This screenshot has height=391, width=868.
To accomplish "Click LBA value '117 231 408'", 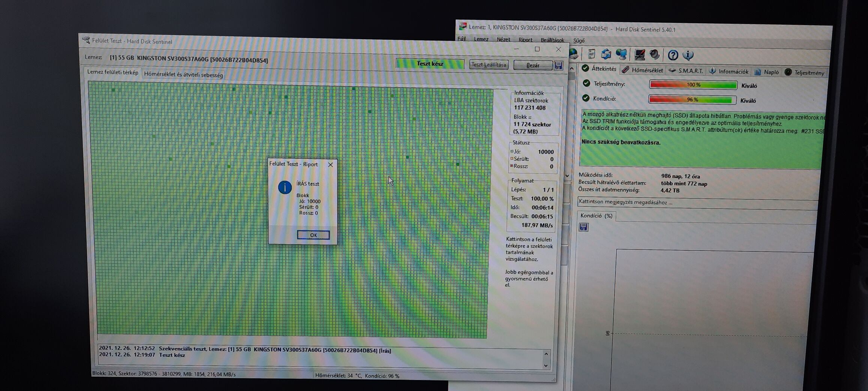I will tap(529, 108).
